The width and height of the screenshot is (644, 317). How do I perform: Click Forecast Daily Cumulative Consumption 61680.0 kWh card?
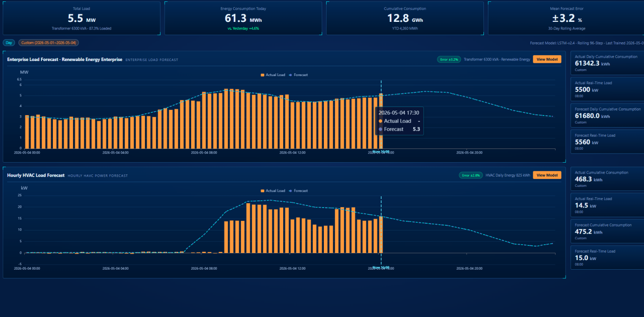607,115
